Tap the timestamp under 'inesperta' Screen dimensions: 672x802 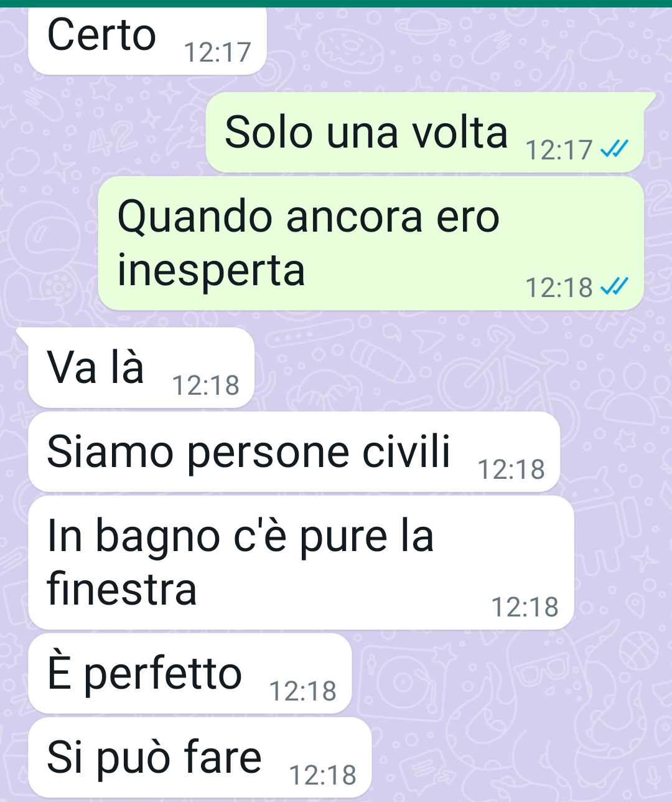click(x=559, y=288)
